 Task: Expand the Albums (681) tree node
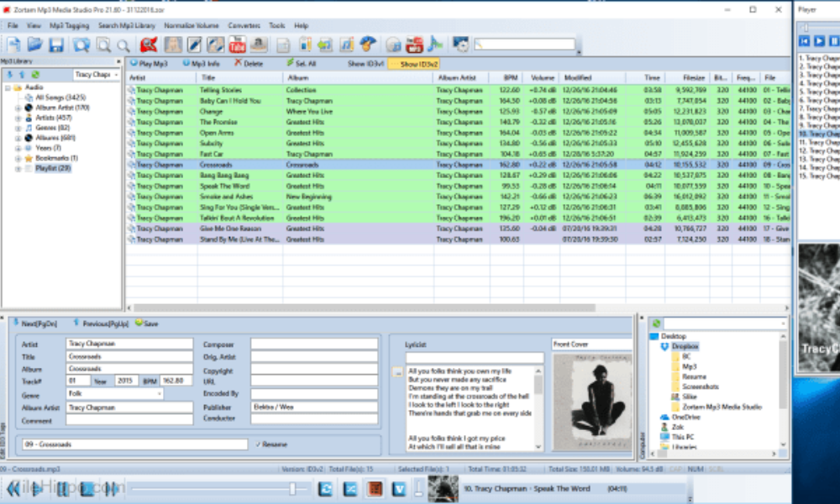pyautogui.click(x=18, y=139)
